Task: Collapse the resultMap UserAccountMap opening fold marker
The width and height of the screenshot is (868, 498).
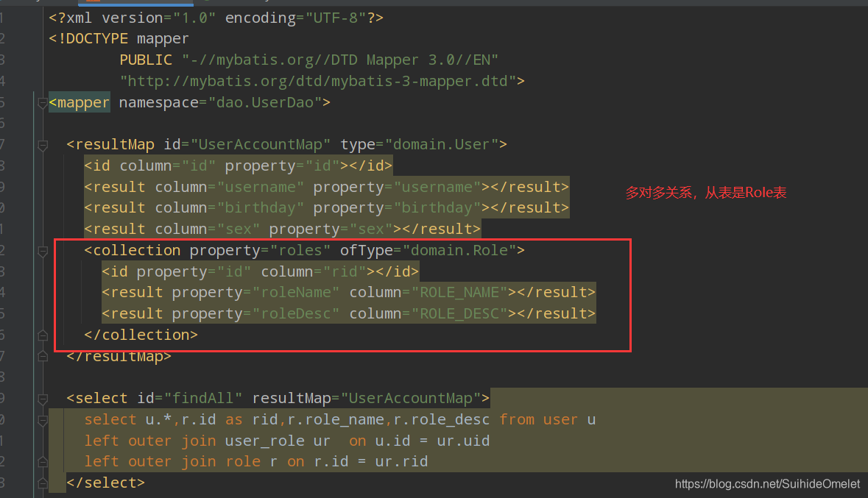Action: tap(43, 146)
